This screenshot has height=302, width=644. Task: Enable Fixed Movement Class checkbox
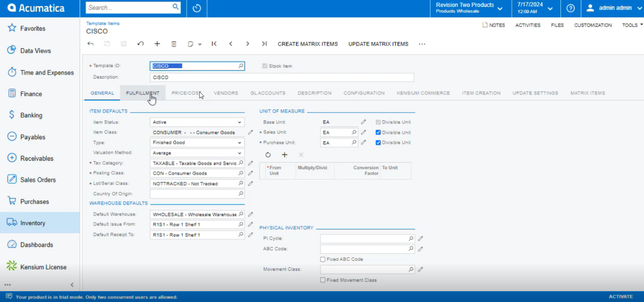click(323, 280)
